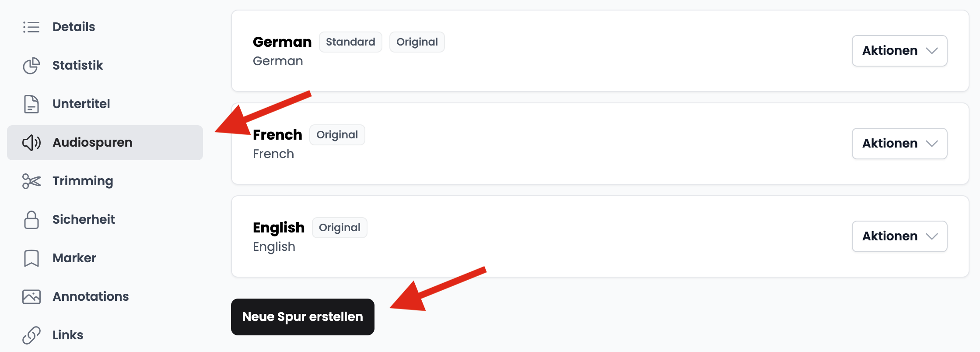Click the Statistik pie chart icon
Image resolution: width=980 pixels, height=352 pixels.
click(x=31, y=66)
